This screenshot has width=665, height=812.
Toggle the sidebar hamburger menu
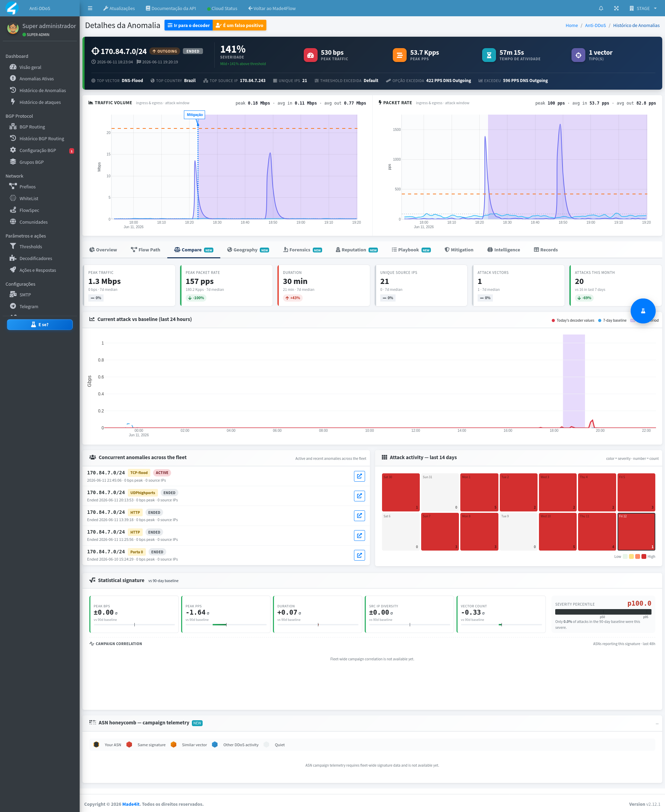[x=90, y=8]
